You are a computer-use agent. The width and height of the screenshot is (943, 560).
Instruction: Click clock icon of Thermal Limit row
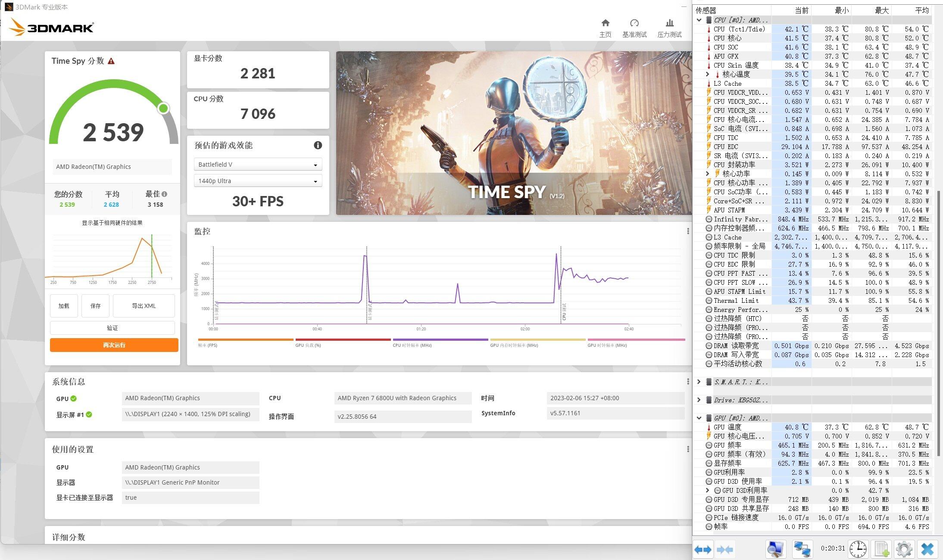click(x=709, y=300)
